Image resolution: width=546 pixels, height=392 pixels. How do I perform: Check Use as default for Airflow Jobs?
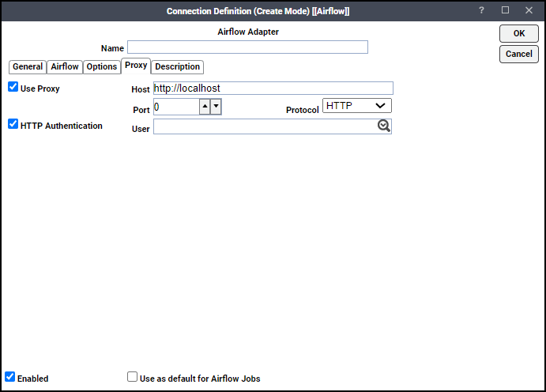coord(132,377)
